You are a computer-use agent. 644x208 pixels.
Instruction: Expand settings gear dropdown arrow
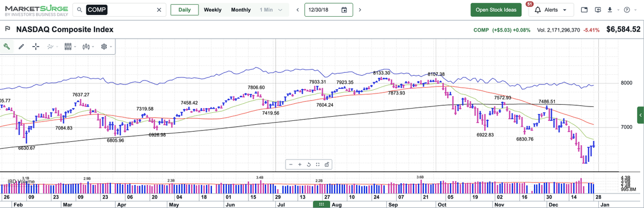(111, 47)
